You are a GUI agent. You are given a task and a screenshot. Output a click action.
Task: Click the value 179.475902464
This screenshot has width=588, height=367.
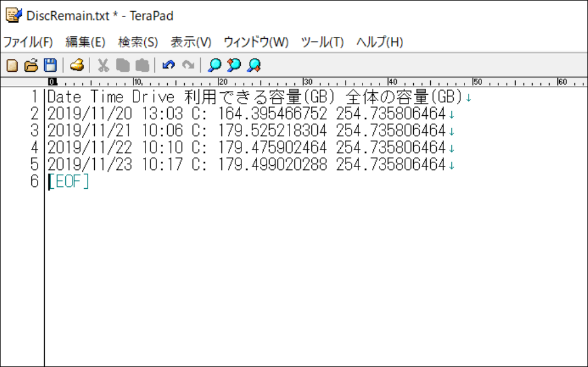[273, 148]
